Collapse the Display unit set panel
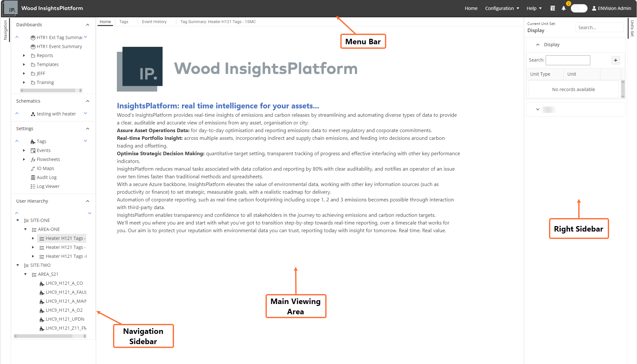Viewport: 637px width, 364px height. pyautogui.click(x=538, y=45)
